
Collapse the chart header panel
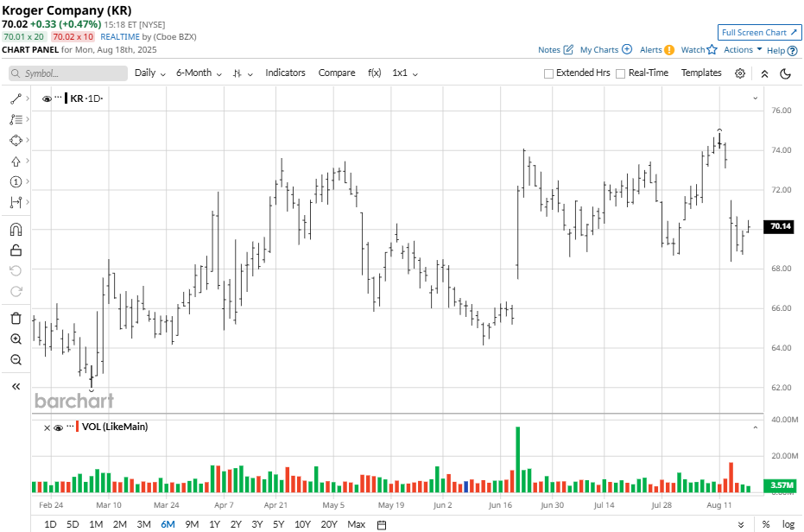(764, 73)
